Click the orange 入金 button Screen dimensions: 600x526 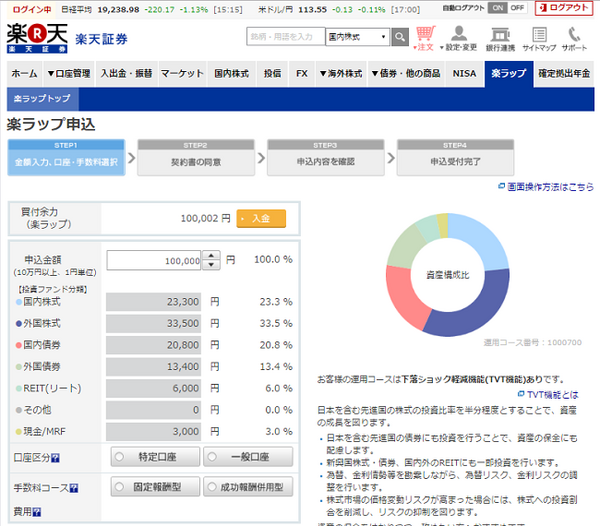point(261,218)
